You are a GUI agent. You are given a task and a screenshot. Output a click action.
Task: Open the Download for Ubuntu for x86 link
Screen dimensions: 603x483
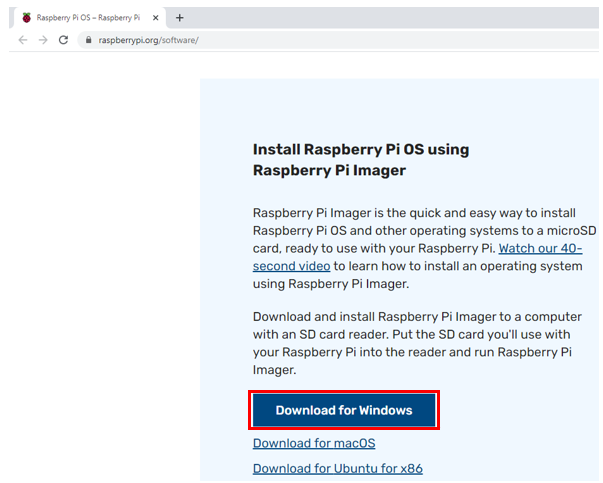click(338, 469)
